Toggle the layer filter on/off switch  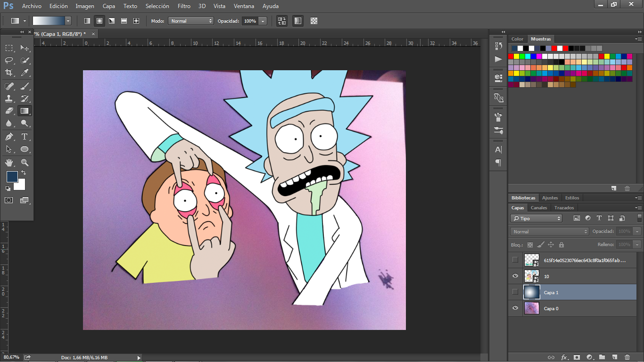click(x=639, y=218)
